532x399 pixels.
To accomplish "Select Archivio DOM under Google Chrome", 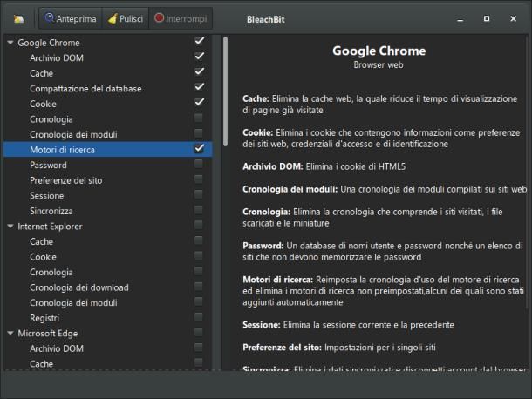I will tap(108, 58).
